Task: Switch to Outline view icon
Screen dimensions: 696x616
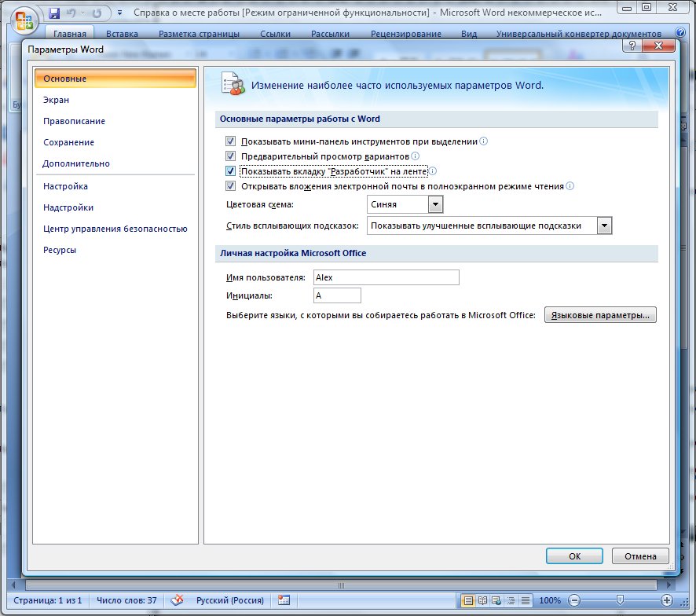Action: pos(511,601)
